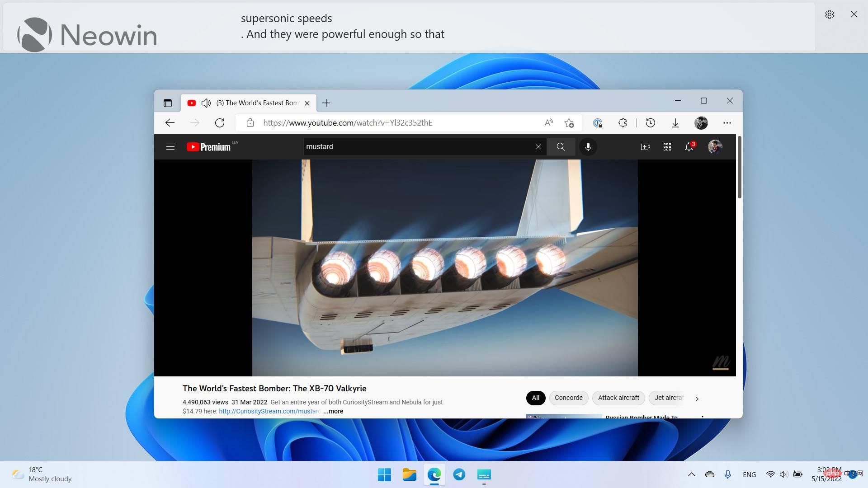Click the Edge browser extensions puzzle icon

pyautogui.click(x=623, y=123)
